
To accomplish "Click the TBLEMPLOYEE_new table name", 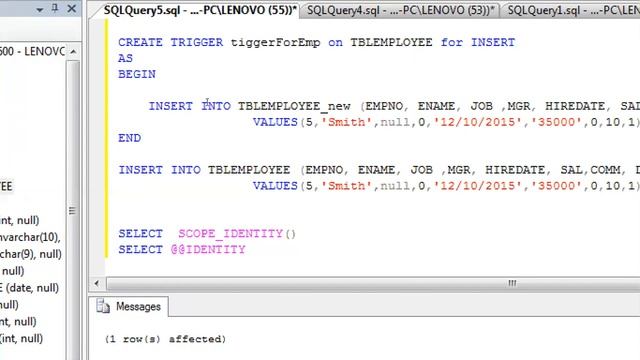I will click(x=294, y=107).
